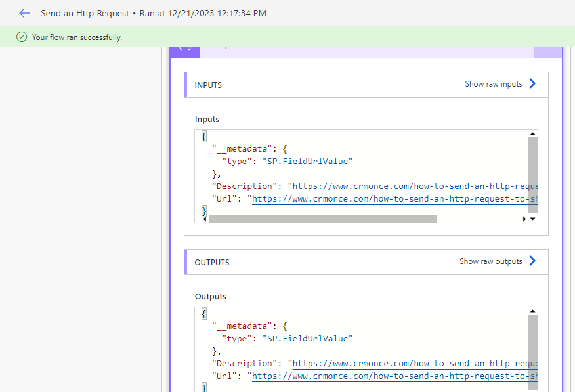Click horizontal scrollbar thumb in Inputs box
Image resolution: width=575 pixels, height=392 pixels.
coord(323,219)
